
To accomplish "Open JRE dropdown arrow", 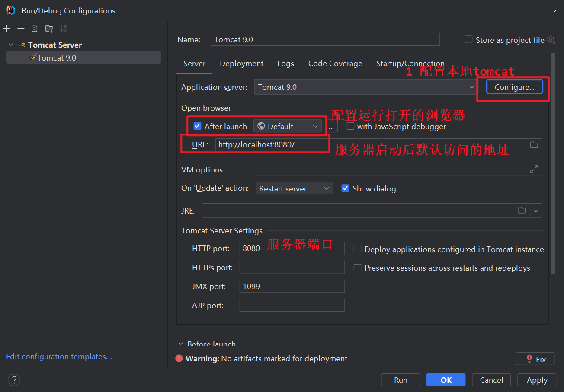I will click(x=536, y=210).
